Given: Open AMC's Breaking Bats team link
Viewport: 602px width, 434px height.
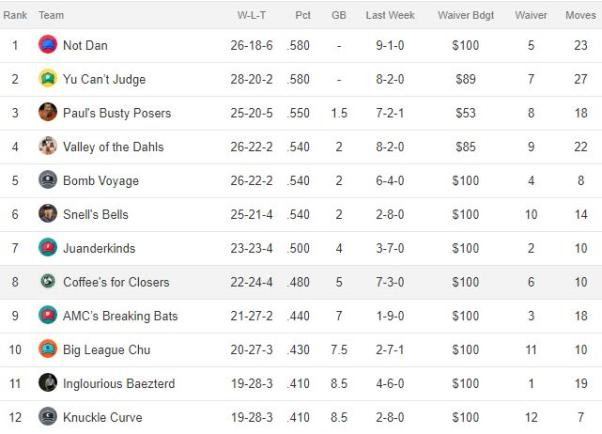Looking at the screenshot, I should (x=120, y=316).
